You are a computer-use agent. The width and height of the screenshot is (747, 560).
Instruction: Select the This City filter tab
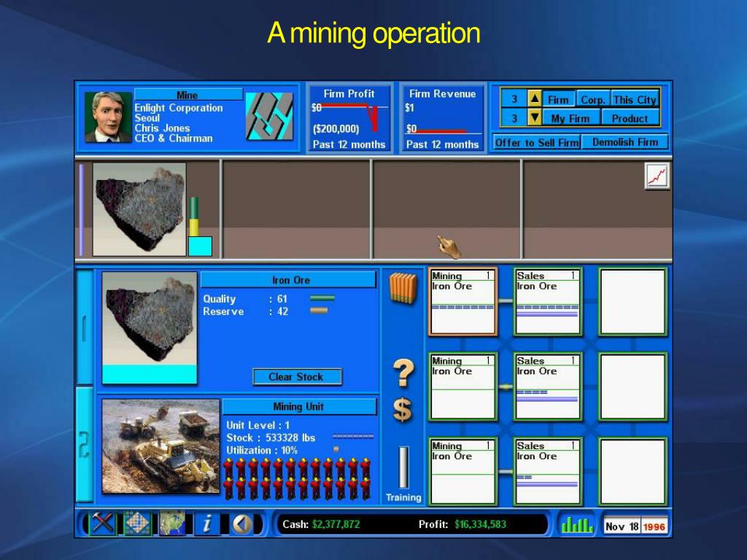(635, 99)
